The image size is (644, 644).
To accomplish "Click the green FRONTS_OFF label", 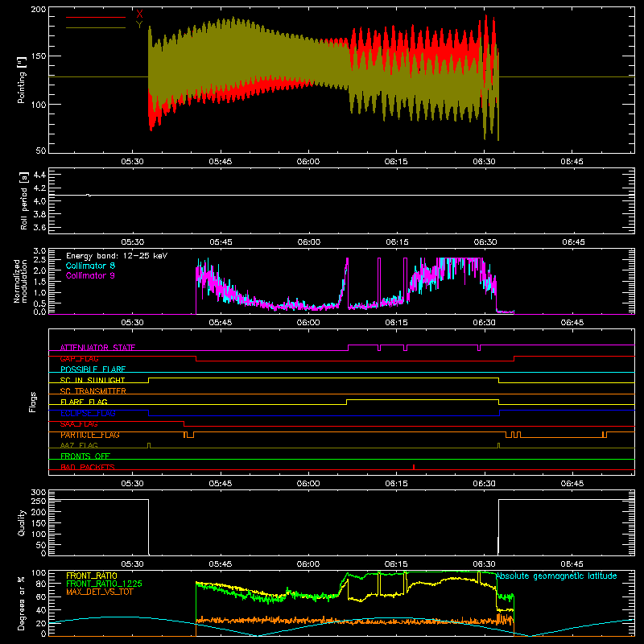I will 85,456.
